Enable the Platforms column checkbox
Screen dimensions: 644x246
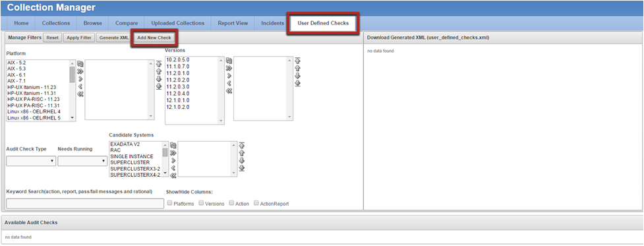pyautogui.click(x=170, y=203)
